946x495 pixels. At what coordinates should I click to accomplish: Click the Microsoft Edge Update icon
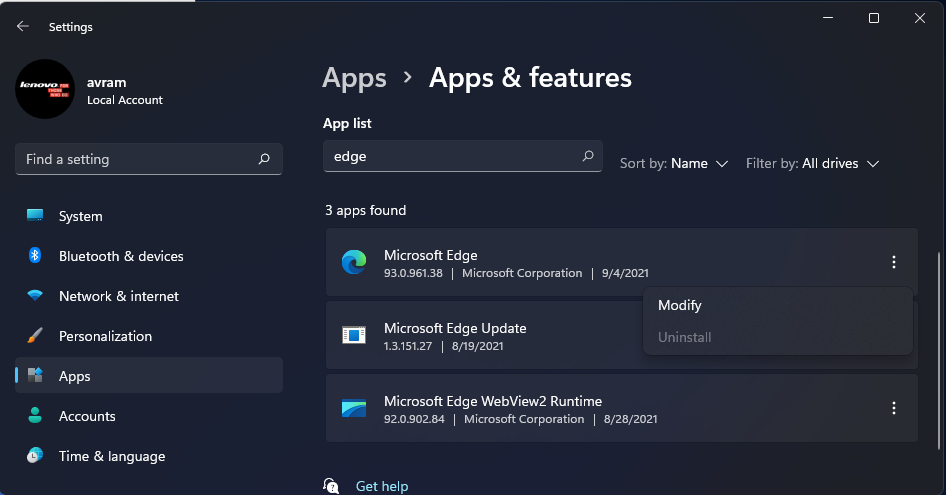(x=354, y=336)
